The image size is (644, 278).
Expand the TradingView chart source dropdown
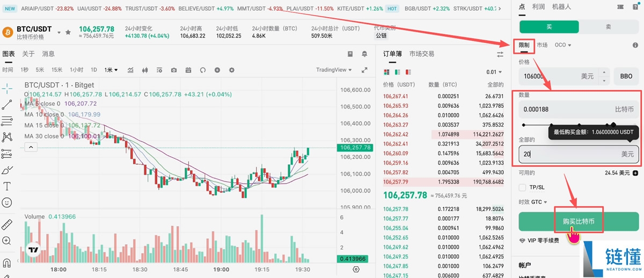tap(334, 70)
